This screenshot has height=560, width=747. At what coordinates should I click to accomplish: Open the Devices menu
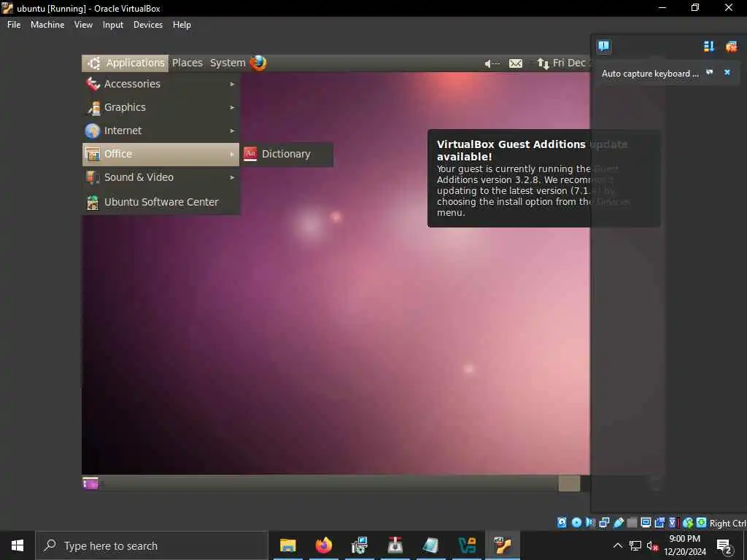coord(147,25)
